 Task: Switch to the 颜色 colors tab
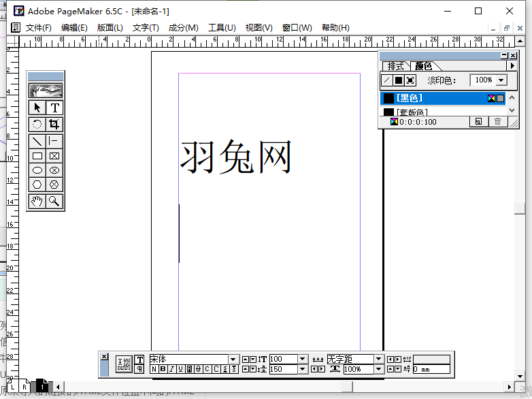(x=423, y=66)
